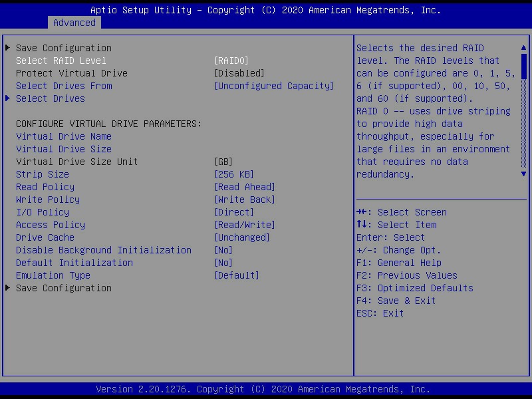Change Protect Virtual Drive Disabled value
This screenshot has width=532, height=399.
[x=239, y=73]
